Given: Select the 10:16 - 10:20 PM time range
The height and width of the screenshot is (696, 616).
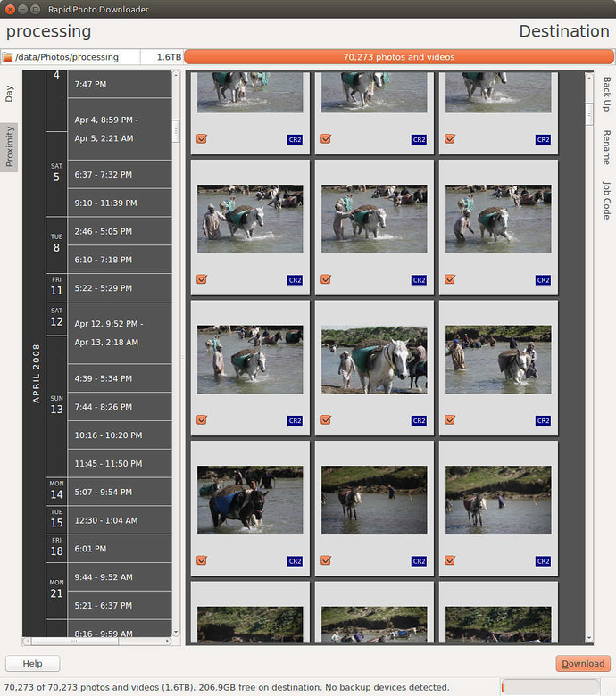Looking at the screenshot, I should pyautogui.click(x=120, y=435).
